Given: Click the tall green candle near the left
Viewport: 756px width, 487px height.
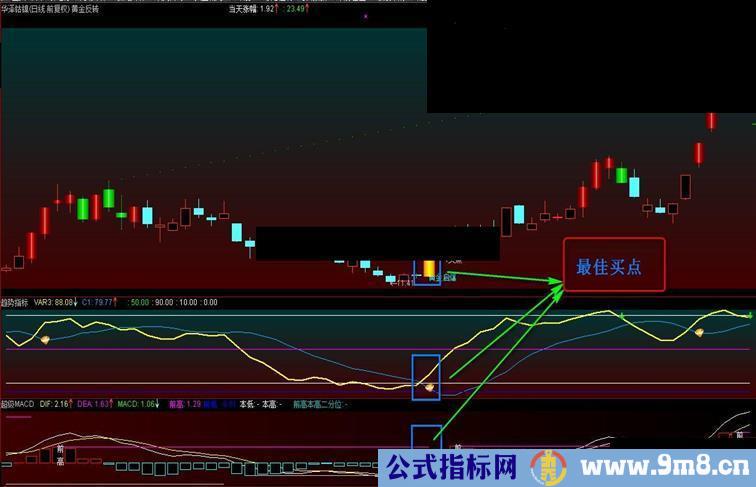Looking at the screenshot, I should [x=108, y=197].
